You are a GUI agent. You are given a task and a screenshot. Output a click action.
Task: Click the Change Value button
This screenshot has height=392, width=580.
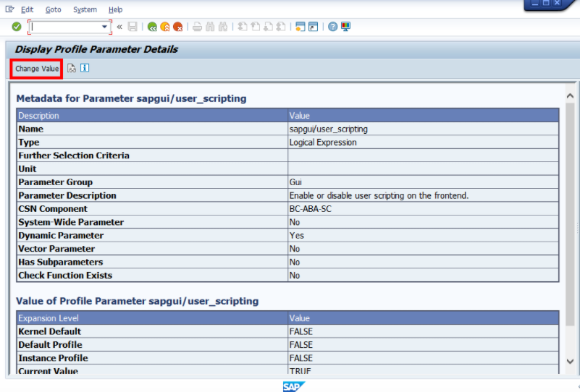pos(37,69)
